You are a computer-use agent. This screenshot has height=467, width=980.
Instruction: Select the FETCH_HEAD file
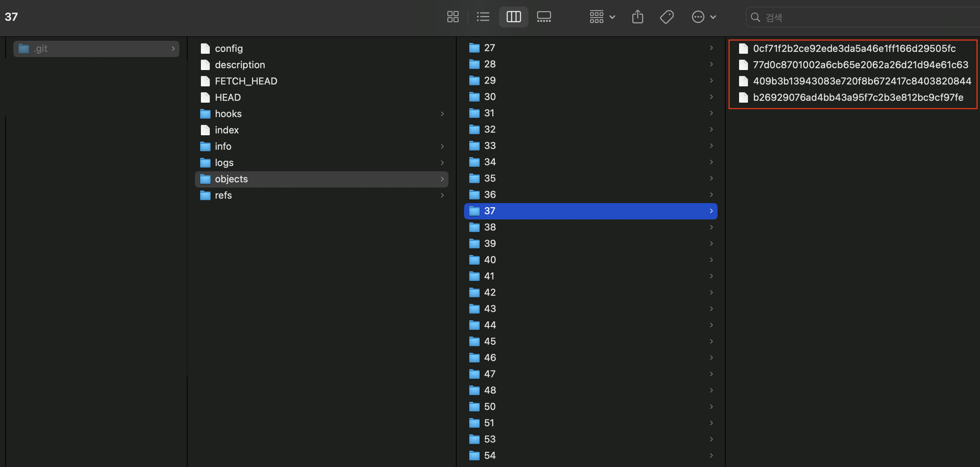click(246, 81)
